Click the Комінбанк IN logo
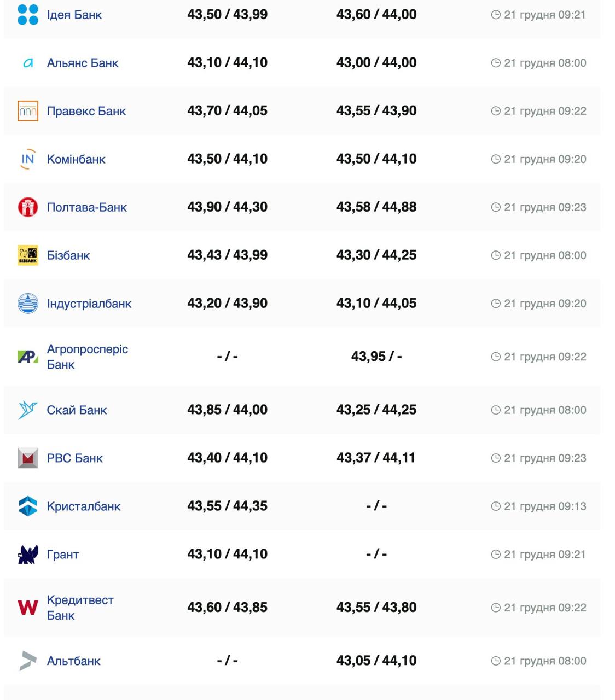The image size is (615, 700). [x=28, y=159]
